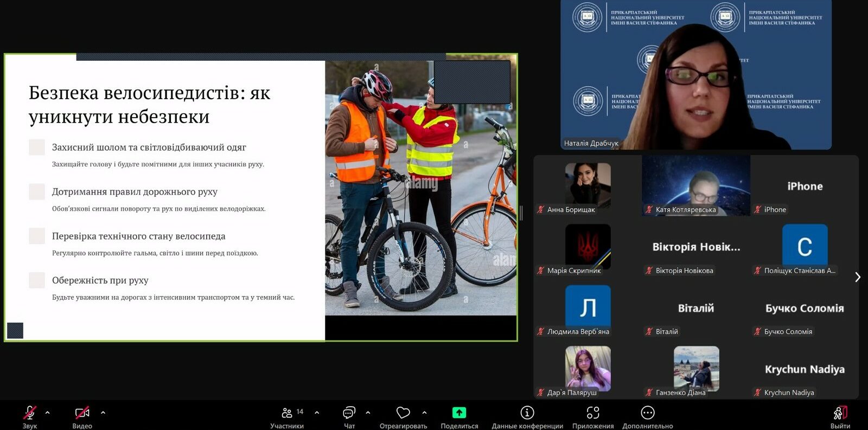Click Поліщук Станіслав blue avatar tile

805,246
